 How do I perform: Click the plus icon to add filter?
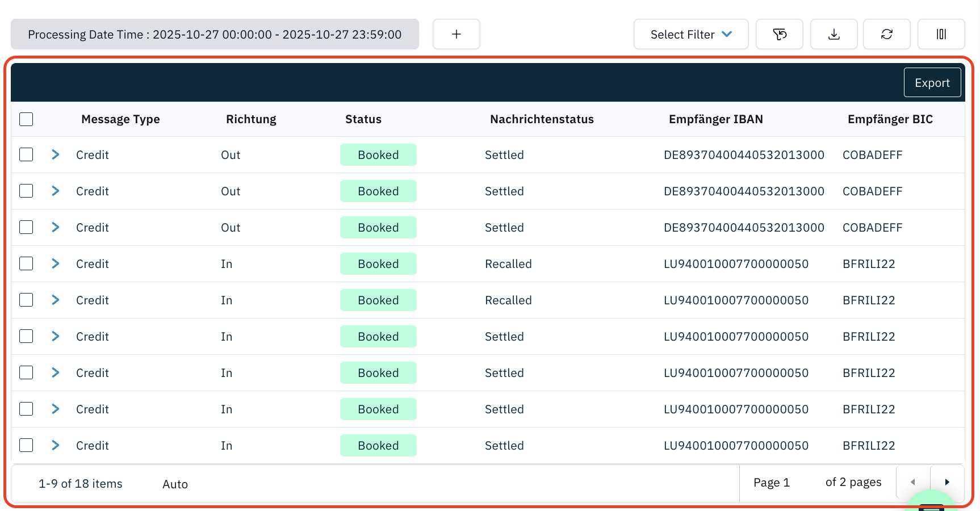pos(456,34)
